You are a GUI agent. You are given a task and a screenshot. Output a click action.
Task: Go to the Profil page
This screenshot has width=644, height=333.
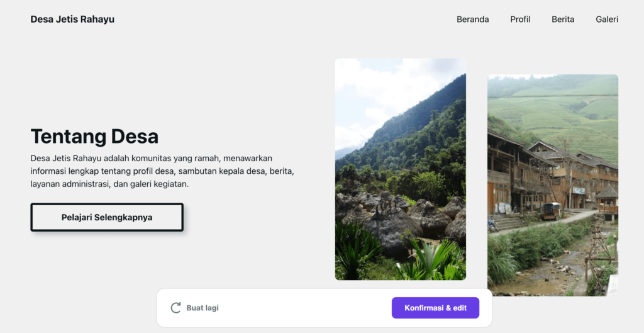coord(520,20)
